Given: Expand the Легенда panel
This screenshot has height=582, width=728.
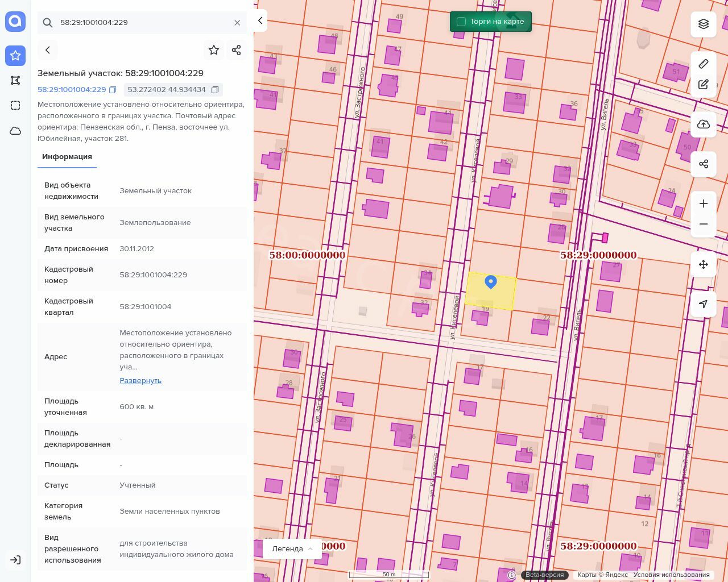Looking at the screenshot, I should click(x=292, y=548).
